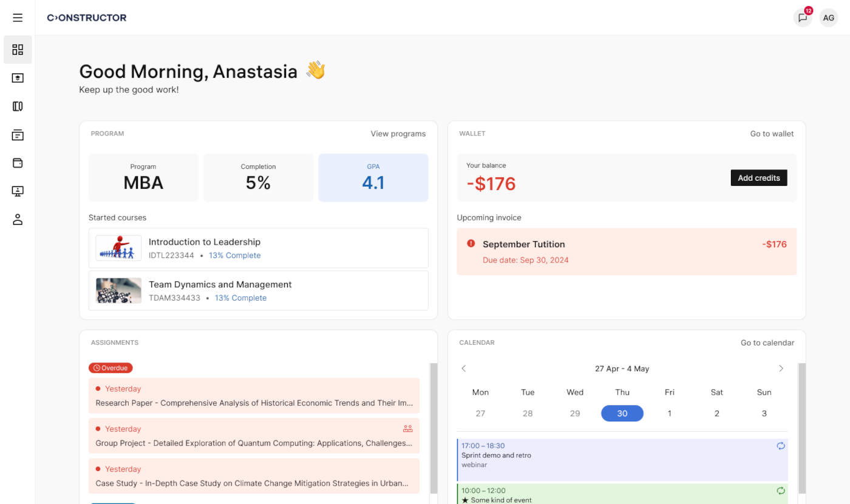Click the Add credits button
Screen dimensions: 850x504
click(x=758, y=177)
